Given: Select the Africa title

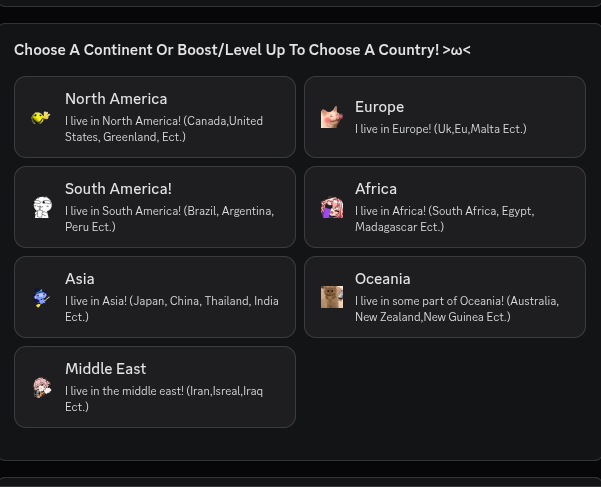Looking at the screenshot, I should coord(376,189).
